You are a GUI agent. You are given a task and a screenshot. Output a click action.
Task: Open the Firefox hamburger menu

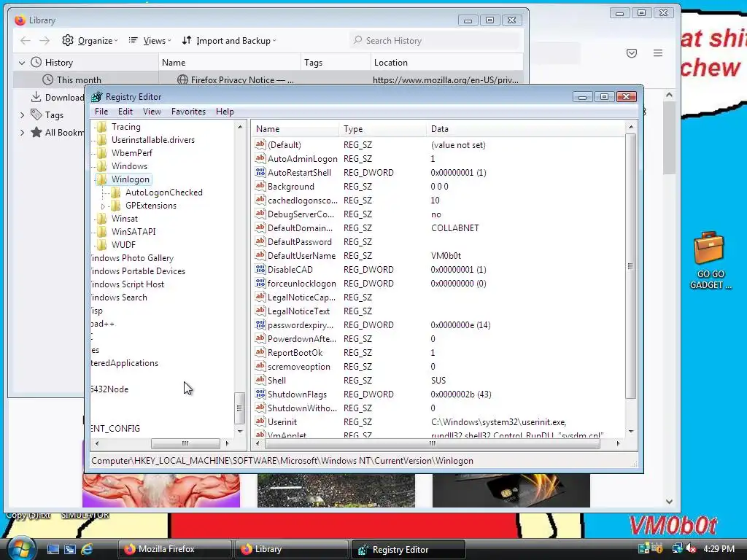coord(658,53)
